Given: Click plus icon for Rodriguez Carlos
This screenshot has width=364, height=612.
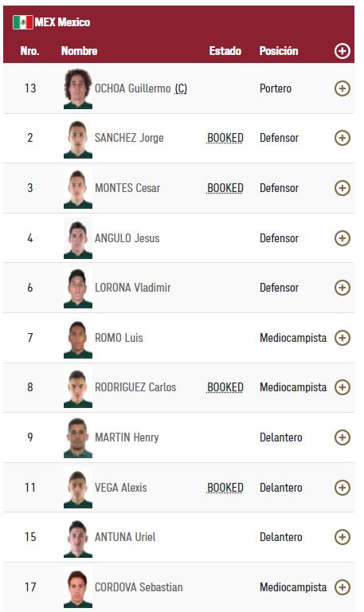Looking at the screenshot, I should 342,387.
